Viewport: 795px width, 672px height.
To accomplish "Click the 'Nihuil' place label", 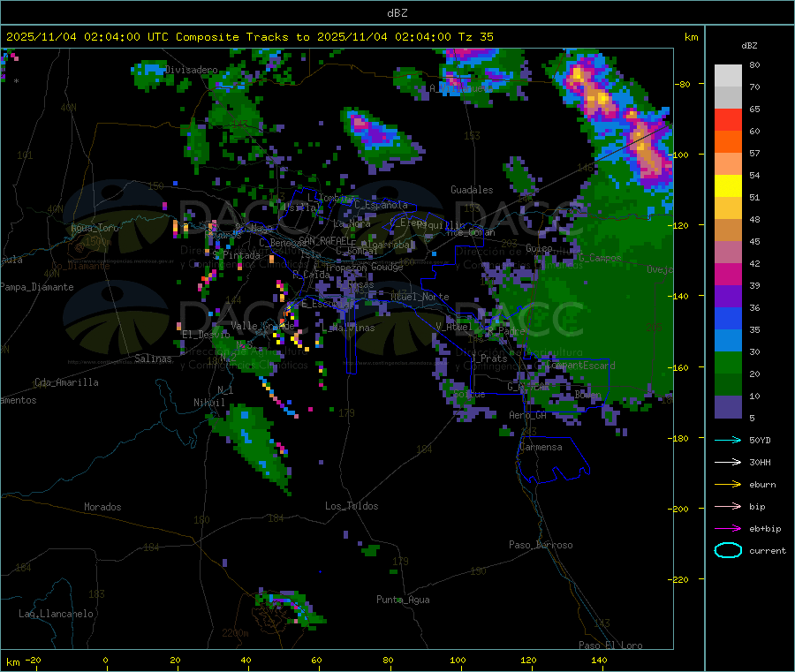I will click(208, 403).
